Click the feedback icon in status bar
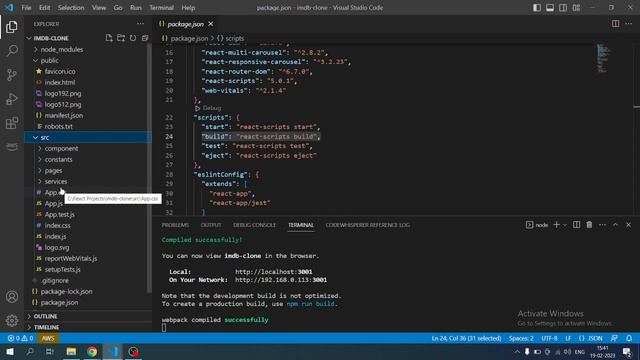This screenshot has height=360, width=640. click(x=614, y=338)
